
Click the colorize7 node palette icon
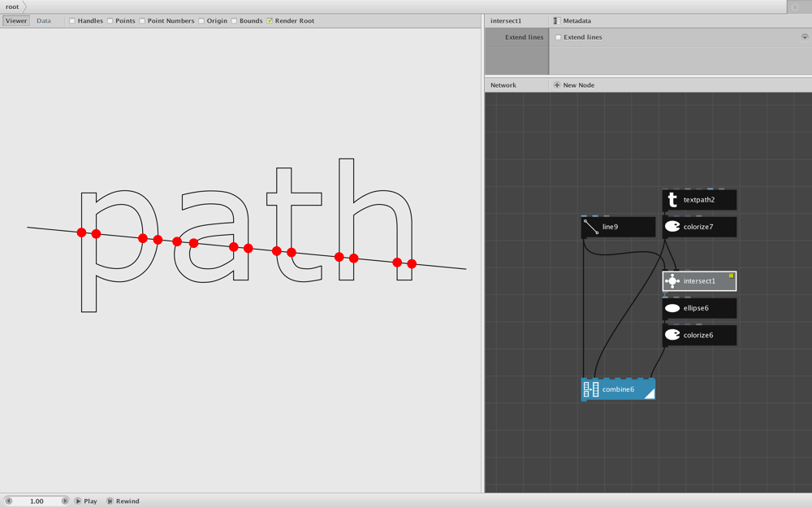click(672, 227)
